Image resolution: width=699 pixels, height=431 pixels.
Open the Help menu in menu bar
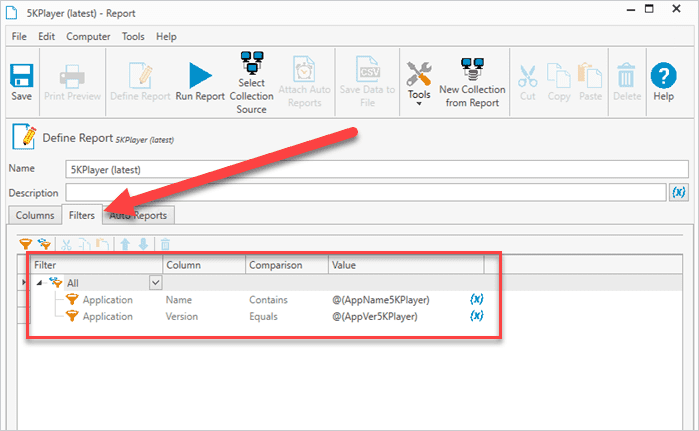(166, 37)
